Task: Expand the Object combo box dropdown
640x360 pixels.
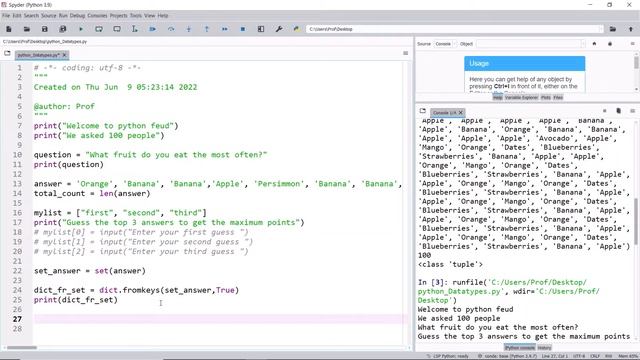Action: click(583, 44)
